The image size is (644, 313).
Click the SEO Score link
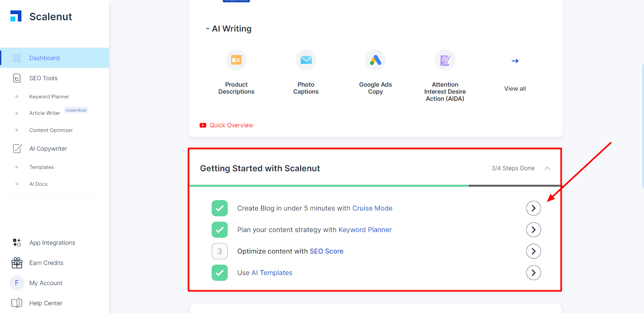[326, 251]
